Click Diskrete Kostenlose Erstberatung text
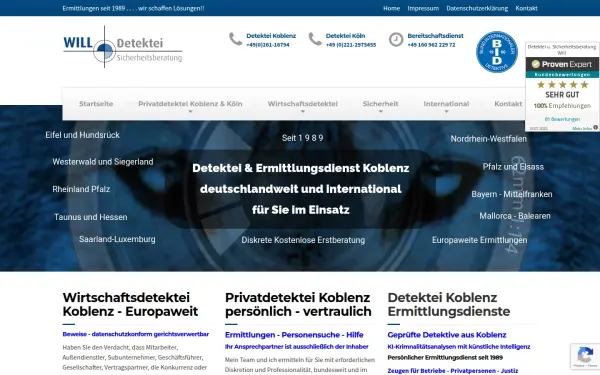The width and height of the screenshot is (600, 375). (303, 240)
